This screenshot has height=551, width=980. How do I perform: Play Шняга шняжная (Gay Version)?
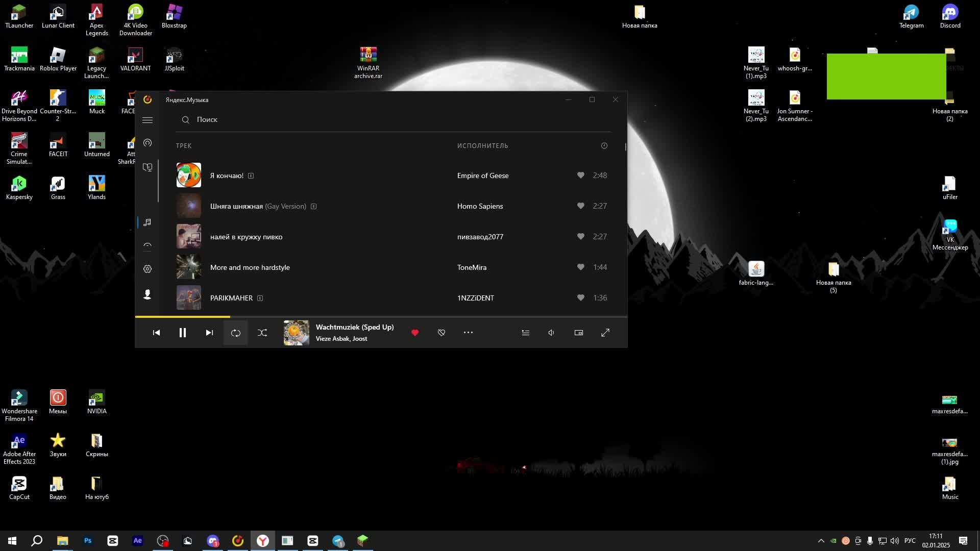click(x=258, y=206)
